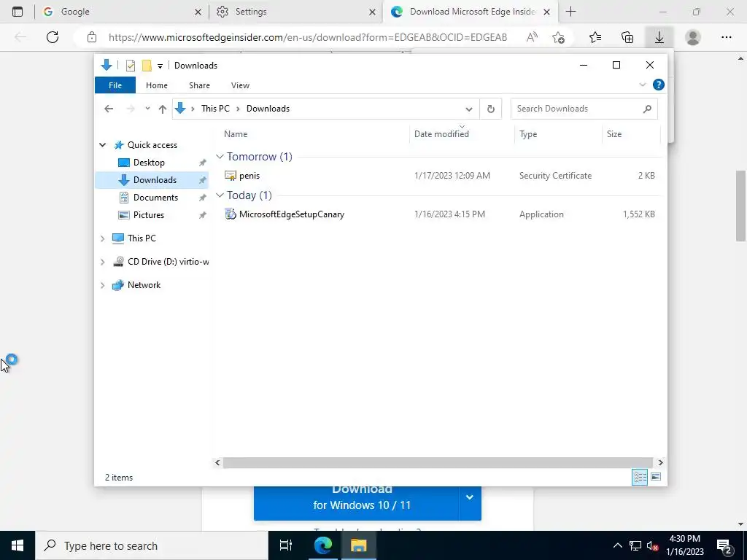Expand the Explorer ribbon chevron
The image size is (747, 560).
point(642,85)
